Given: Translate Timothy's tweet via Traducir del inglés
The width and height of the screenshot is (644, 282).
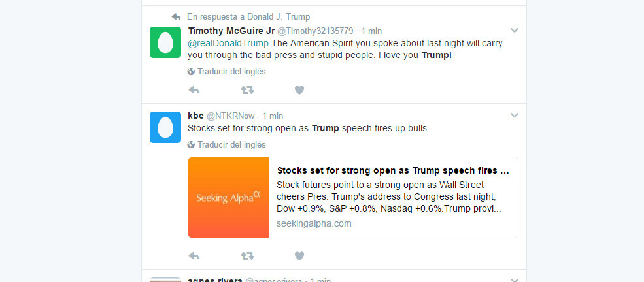Looking at the screenshot, I should (227, 72).
